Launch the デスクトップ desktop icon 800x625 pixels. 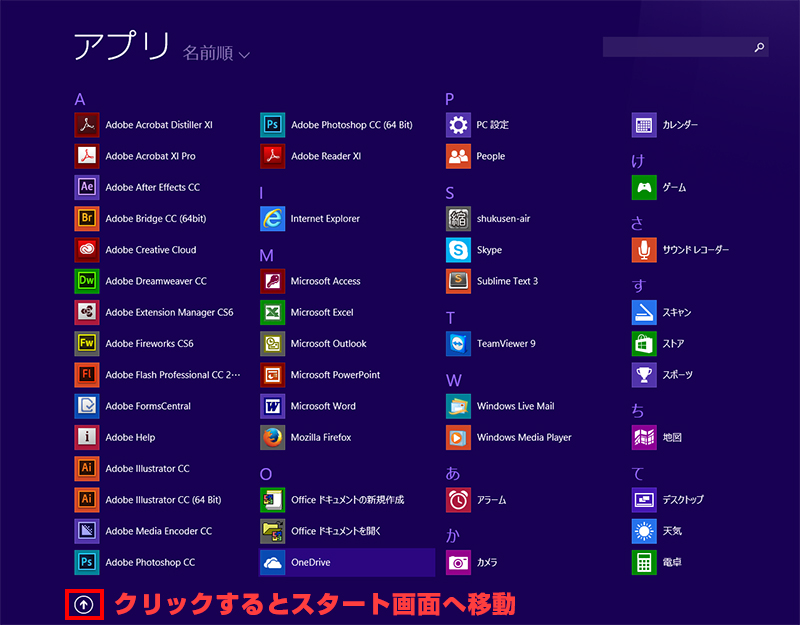(x=644, y=499)
